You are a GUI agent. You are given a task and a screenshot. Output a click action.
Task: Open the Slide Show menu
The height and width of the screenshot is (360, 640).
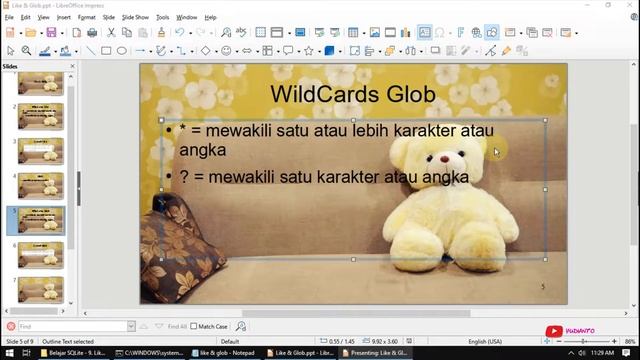[x=135, y=18]
